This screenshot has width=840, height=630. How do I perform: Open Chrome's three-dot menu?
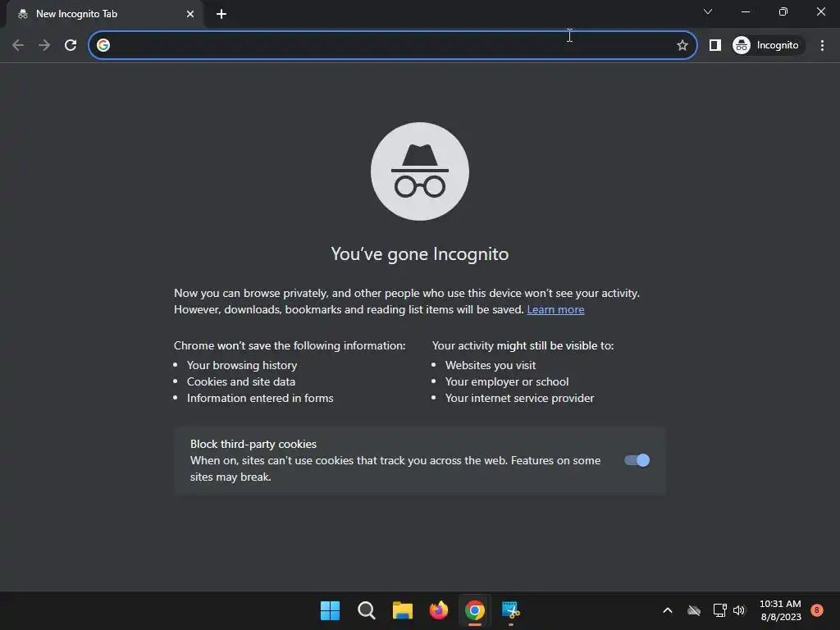[x=822, y=45]
